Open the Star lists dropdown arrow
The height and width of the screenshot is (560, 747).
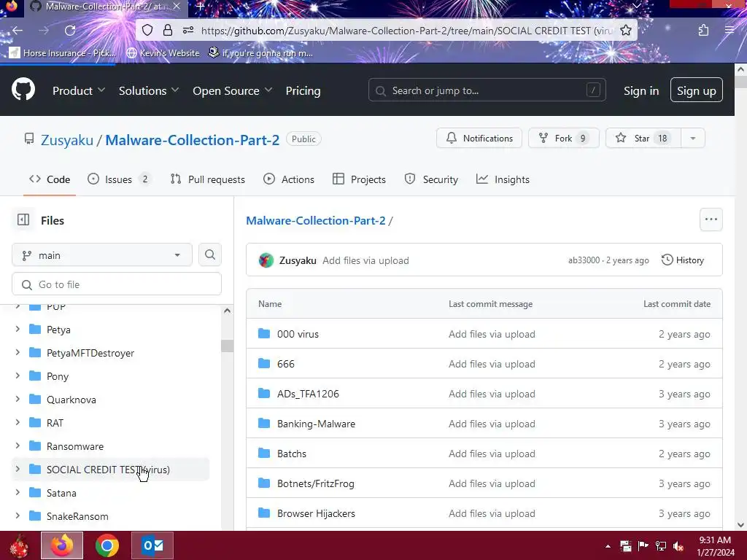pos(693,139)
